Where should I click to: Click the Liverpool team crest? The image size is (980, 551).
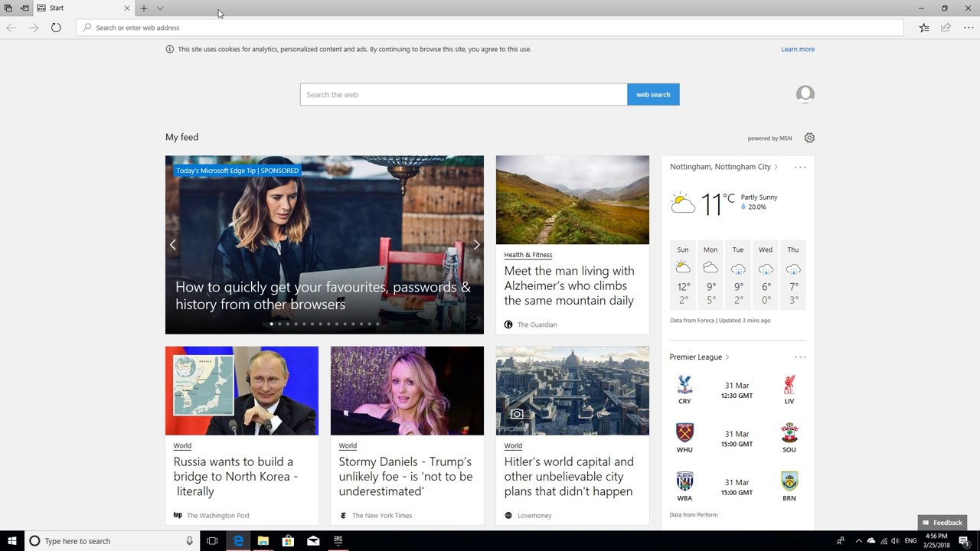tap(789, 384)
